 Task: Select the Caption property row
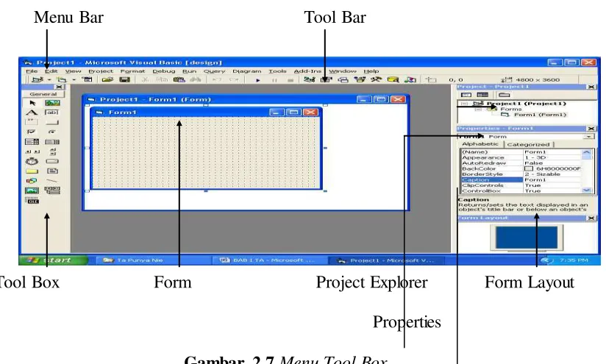tap(521, 179)
